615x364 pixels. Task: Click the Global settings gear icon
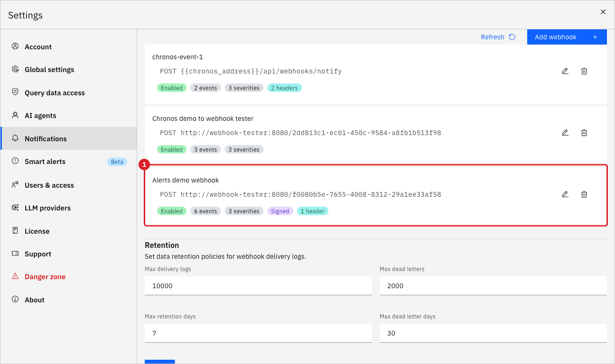pos(15,69)
